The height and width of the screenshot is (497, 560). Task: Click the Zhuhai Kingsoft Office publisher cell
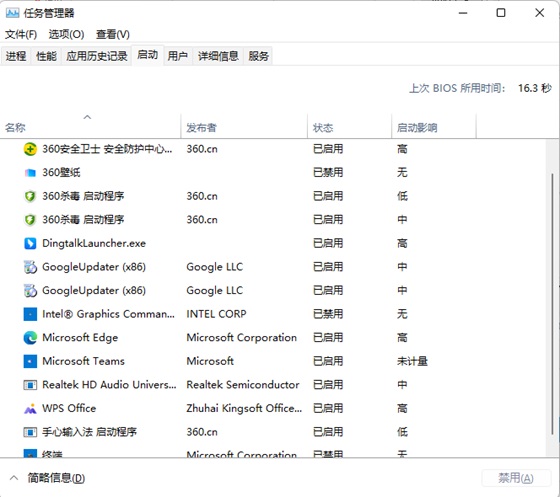tap(244, 408)
